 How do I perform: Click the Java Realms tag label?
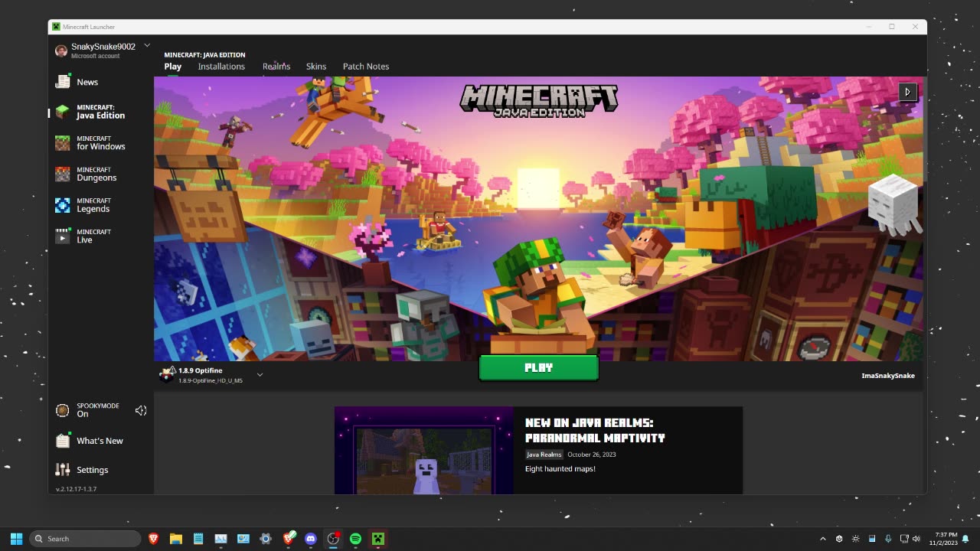(544, 455)
